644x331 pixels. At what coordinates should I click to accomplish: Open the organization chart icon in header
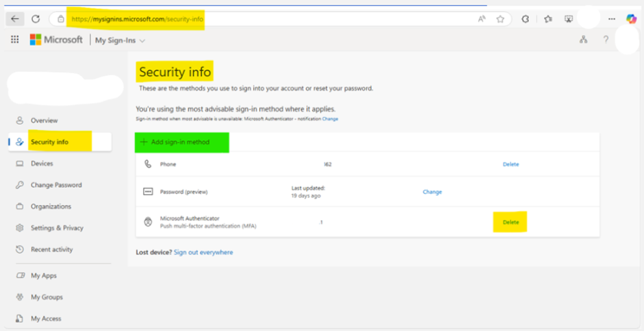click(583, 40)
